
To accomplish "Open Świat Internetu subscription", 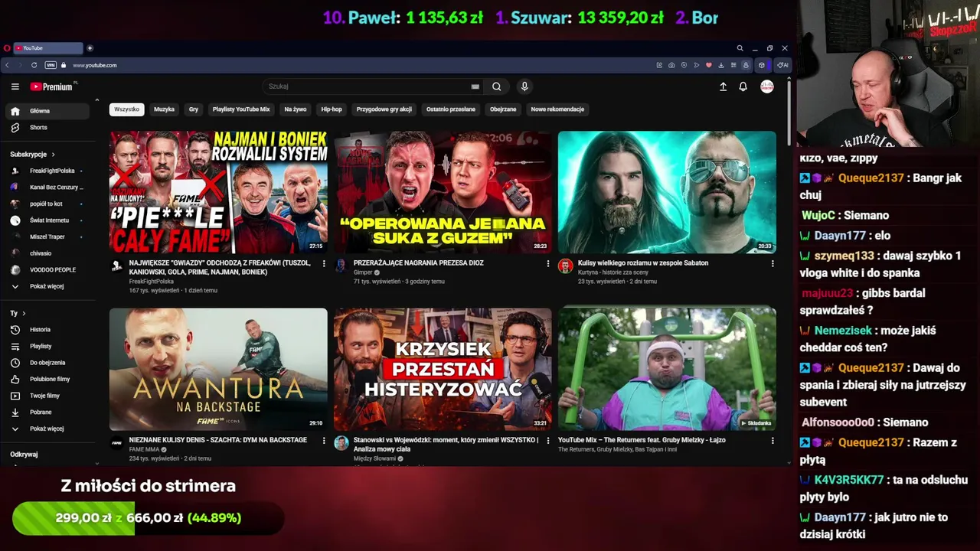I will click(49, 220).
